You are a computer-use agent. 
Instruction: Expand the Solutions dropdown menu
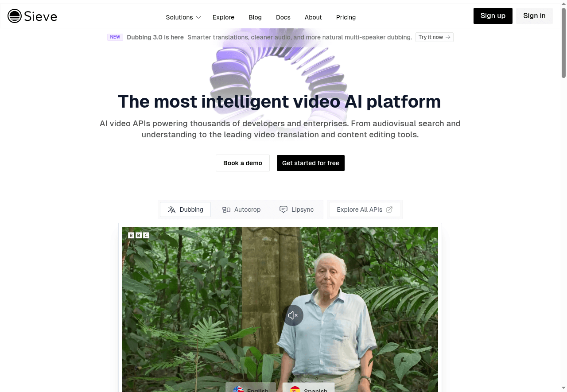pos(183,17)
